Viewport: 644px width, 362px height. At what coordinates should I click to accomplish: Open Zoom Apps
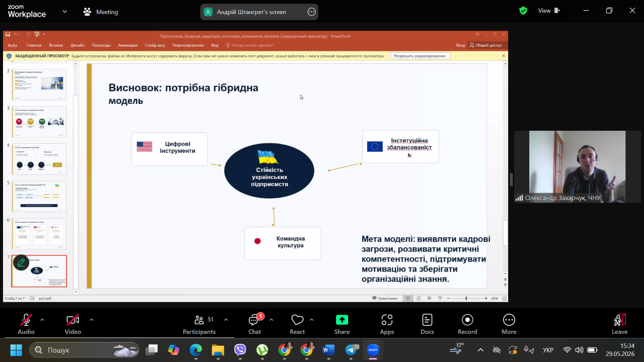pyautogui.click(x=387, y=324)
